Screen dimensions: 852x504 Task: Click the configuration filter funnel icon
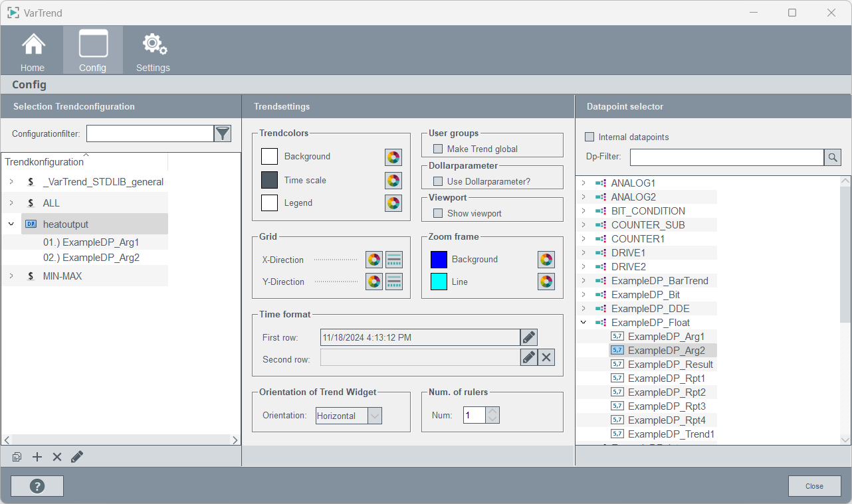click(223, 133)
